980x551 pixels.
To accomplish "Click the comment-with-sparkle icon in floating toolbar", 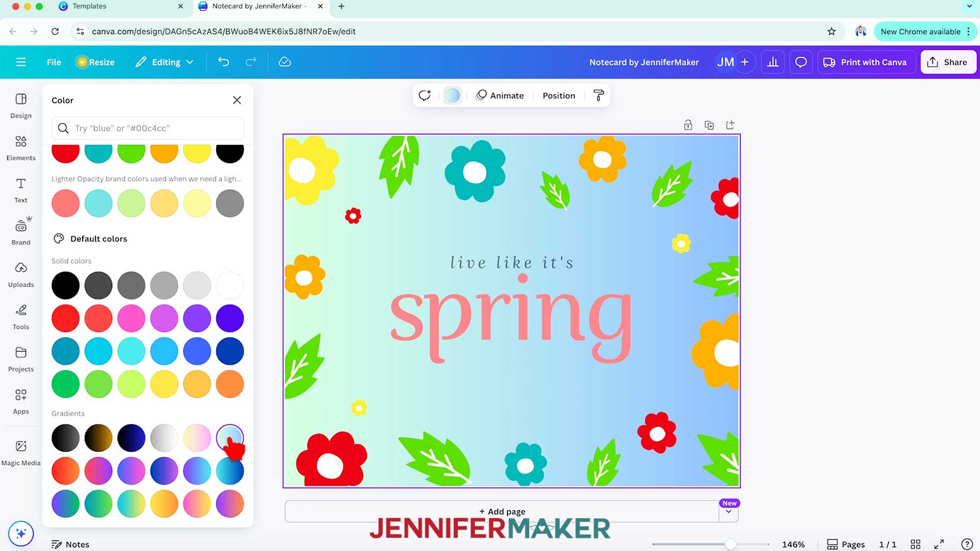I will tap(425, 95).
